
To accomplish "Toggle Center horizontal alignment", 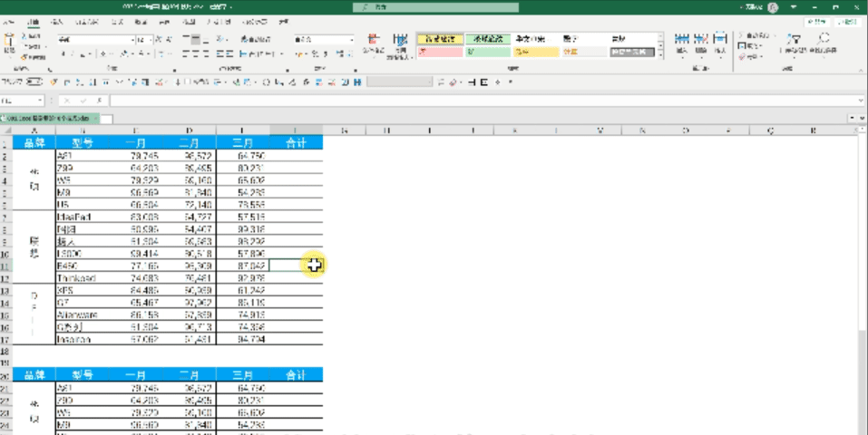I will (x=196, y=53).
